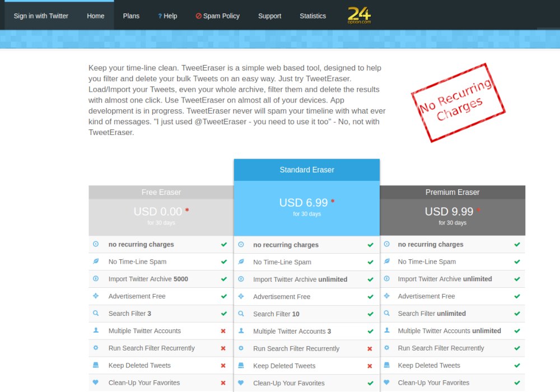This screenshot has width=560, height=392.
Task: Select the Standard Eraser plan header
Action: tap(307, 170)
